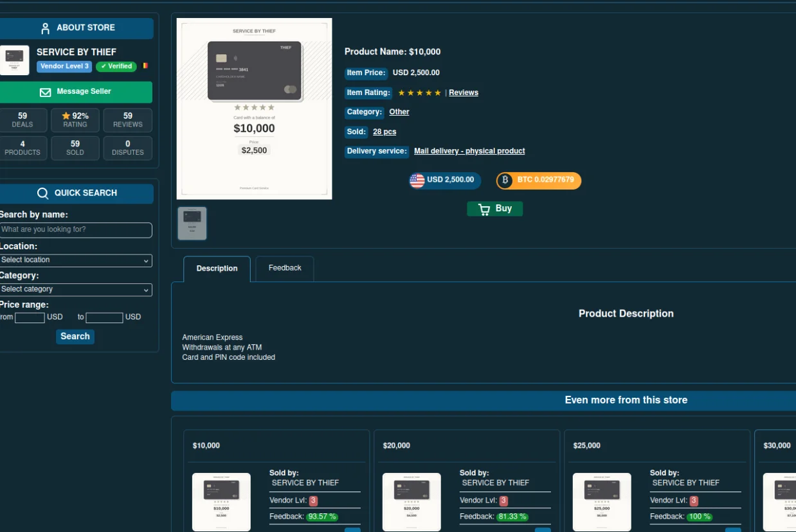Click the envelope icon on Message Seller
Screen dimensions: 796x532
(46, 93)
